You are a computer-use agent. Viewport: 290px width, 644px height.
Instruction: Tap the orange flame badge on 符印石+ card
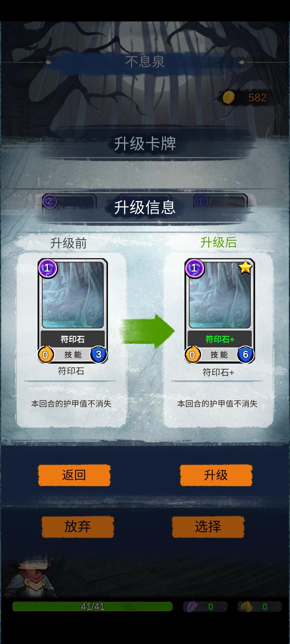[192, 354]
